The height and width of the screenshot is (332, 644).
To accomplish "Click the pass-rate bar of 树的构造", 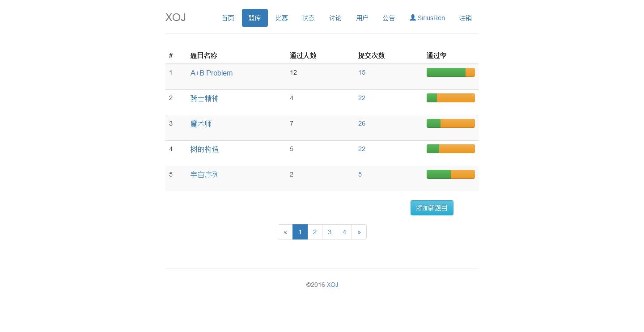I will (x=451, y=149).
